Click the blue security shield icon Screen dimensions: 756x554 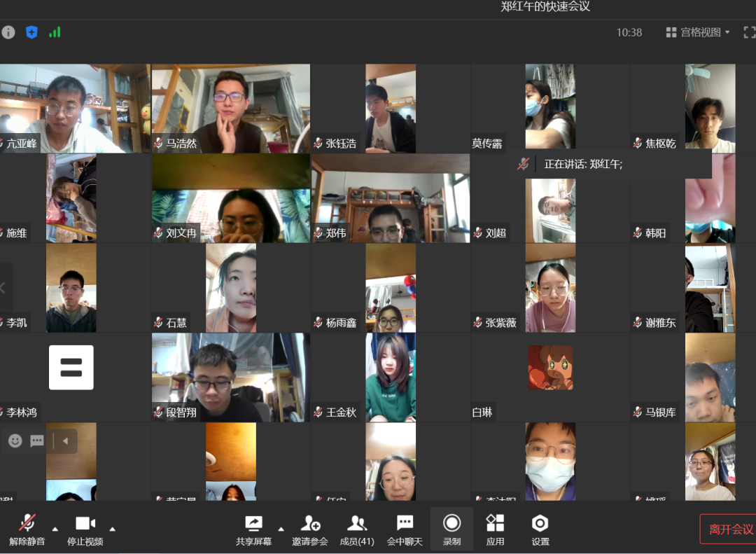pyautogui.click(x=31, y=32)
